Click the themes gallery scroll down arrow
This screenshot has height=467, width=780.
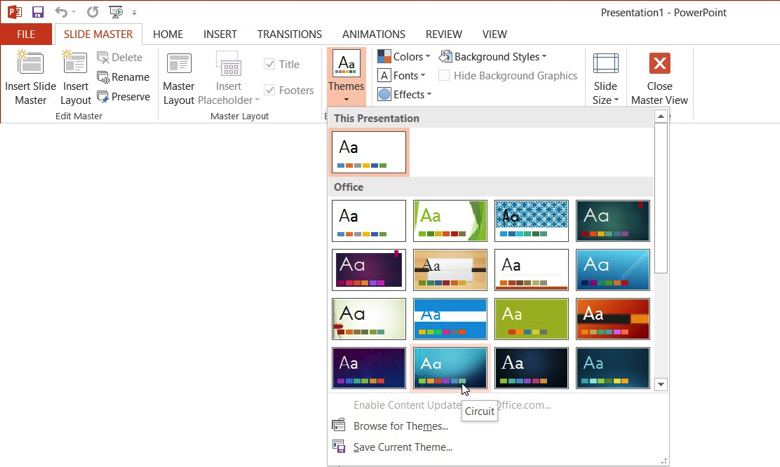(661, 384)
